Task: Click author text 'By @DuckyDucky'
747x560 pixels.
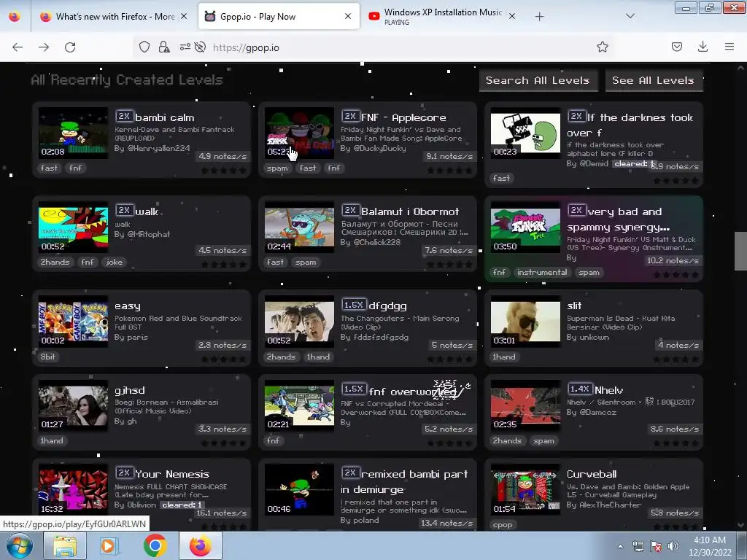Action: tap(373, 148)
